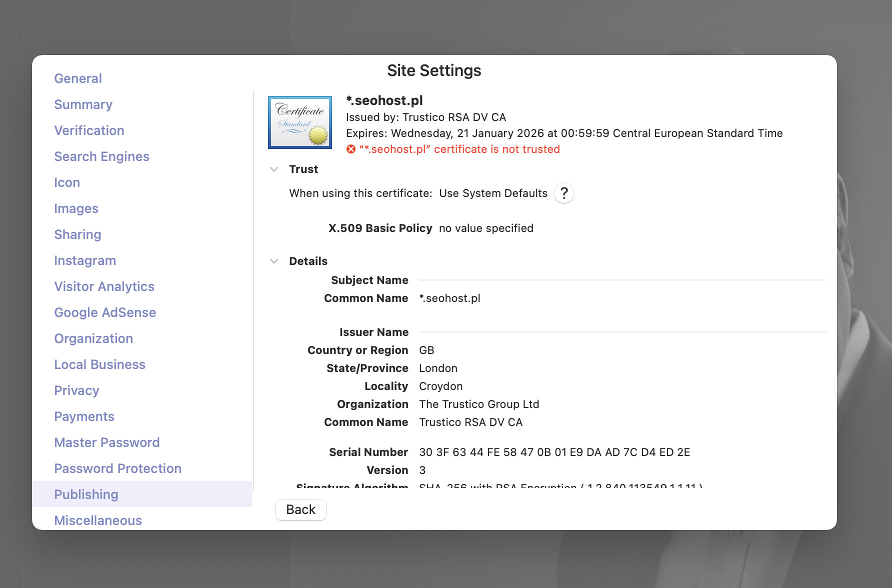Open the Sharing settings section
892x588 pixels.
pyautogui.click(x=77, y=234)
